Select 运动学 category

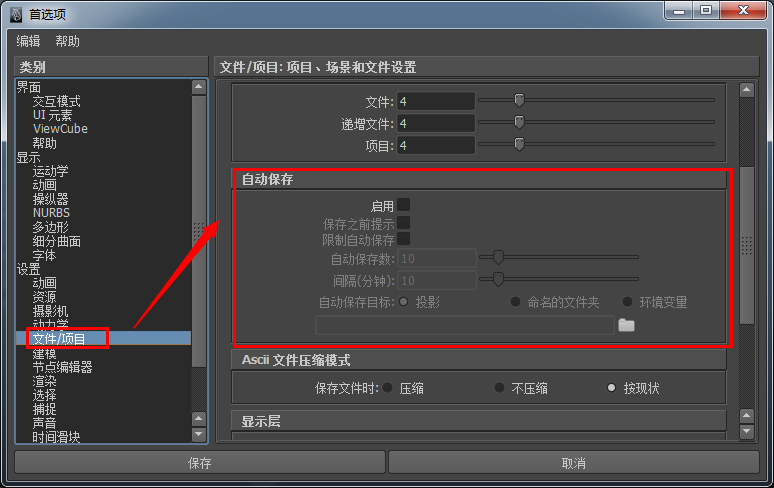pos(50,171)
